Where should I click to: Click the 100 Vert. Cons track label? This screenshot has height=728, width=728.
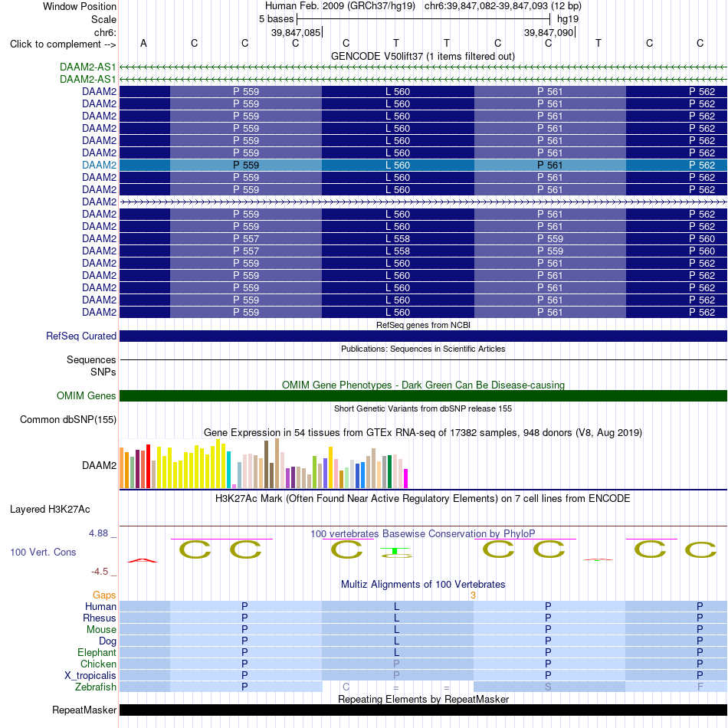tap(43, 552)
